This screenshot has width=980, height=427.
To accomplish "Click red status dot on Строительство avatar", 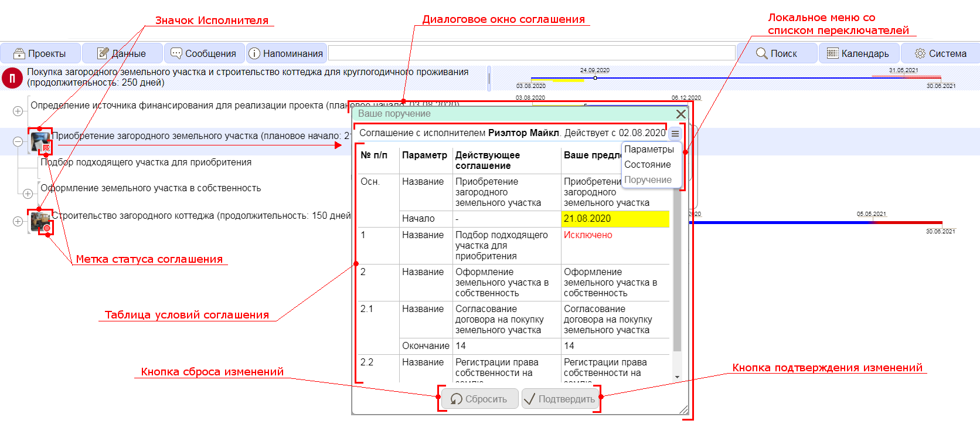I will (47, 228).
